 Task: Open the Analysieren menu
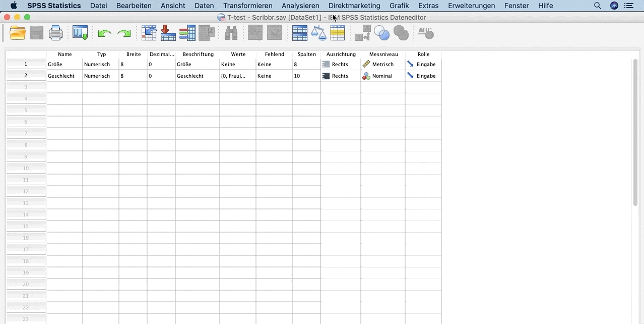point(300,6)
